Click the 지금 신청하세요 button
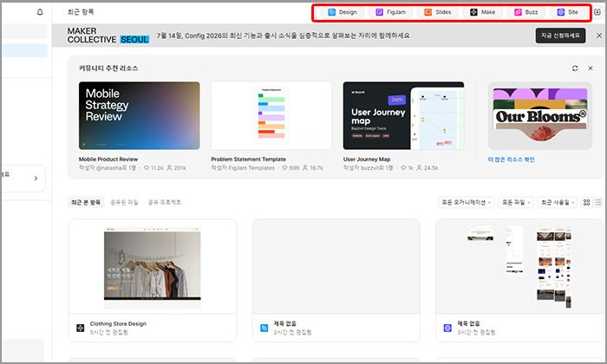 (x=560, y=36)
